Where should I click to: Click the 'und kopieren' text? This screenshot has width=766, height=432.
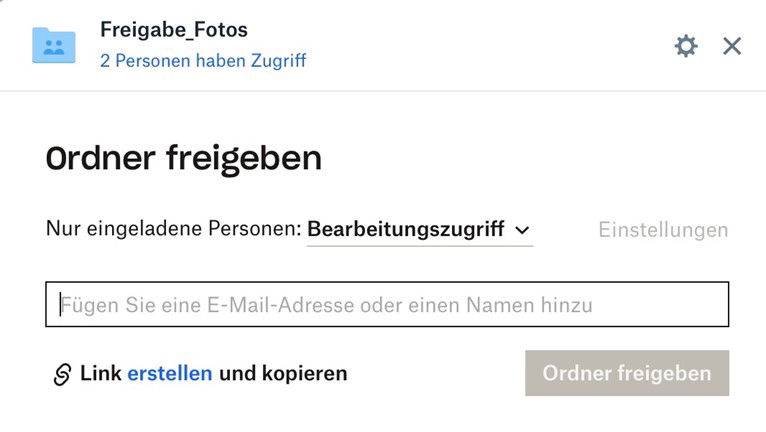tap(283, 374)
